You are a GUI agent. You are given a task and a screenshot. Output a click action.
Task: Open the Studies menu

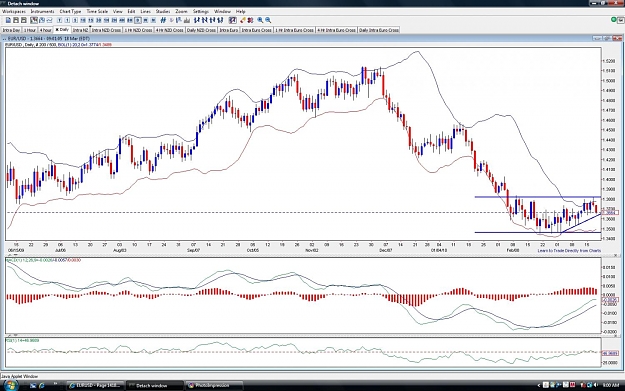coord(163,12)
